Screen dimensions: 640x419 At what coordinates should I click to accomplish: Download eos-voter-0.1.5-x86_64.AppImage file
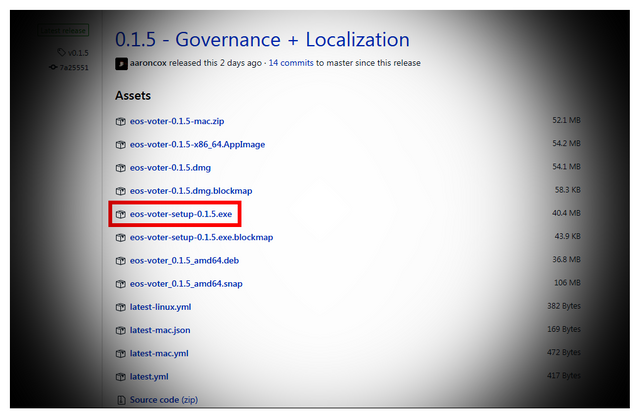click(198, 144)
